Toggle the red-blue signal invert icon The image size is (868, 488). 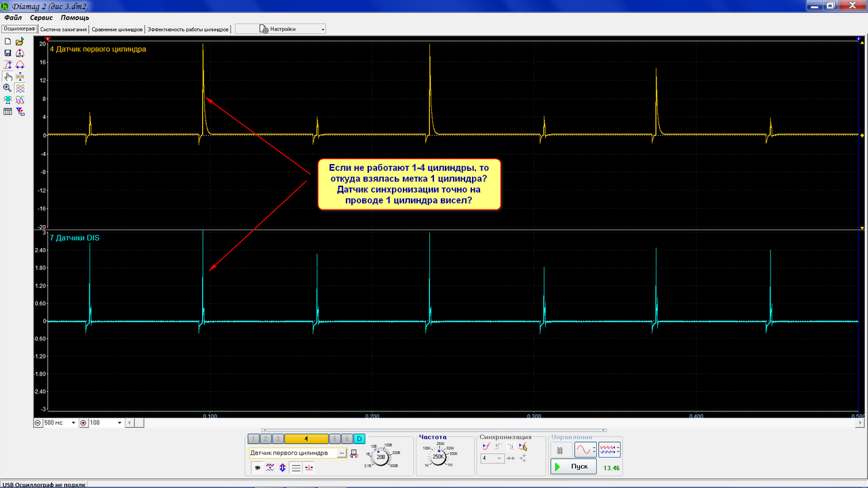(x=309, y=468)
